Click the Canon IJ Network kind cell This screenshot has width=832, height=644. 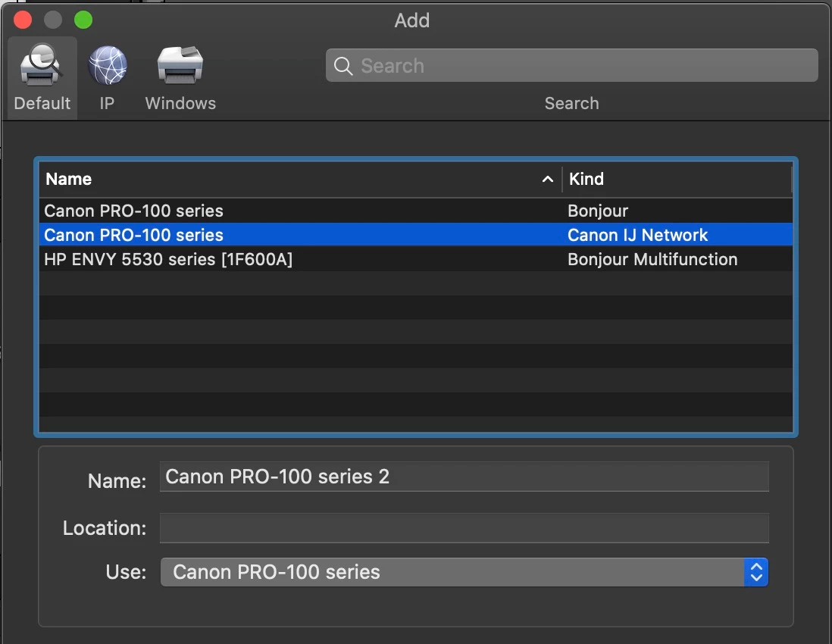(637, 235)
